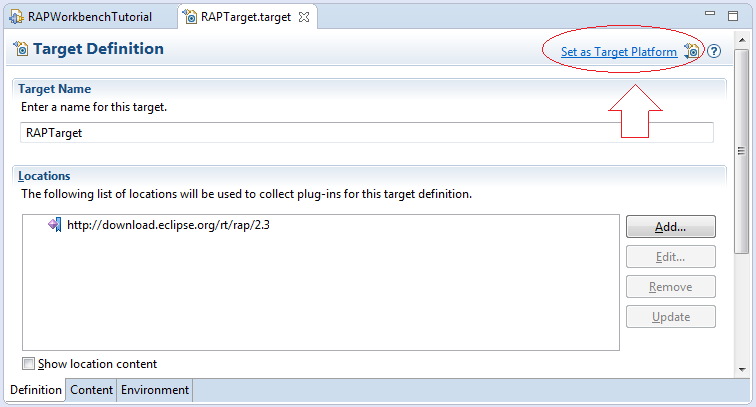Close the RAPTarget.target tab
Viewport: 756px width, 407px height.
(x=304, y=17)
